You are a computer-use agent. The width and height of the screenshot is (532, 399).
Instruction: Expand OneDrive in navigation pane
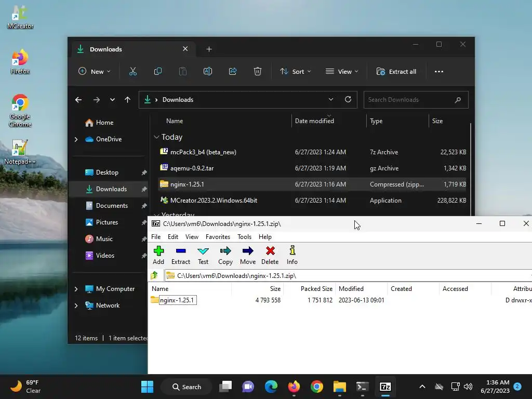(x=76, y=139)
